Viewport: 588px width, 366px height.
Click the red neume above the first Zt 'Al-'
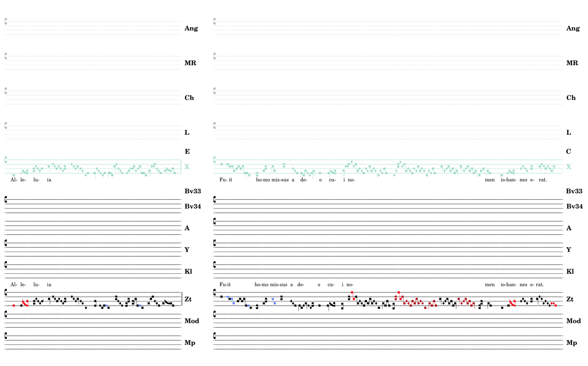pyautogui.click(x=14, y=305)
